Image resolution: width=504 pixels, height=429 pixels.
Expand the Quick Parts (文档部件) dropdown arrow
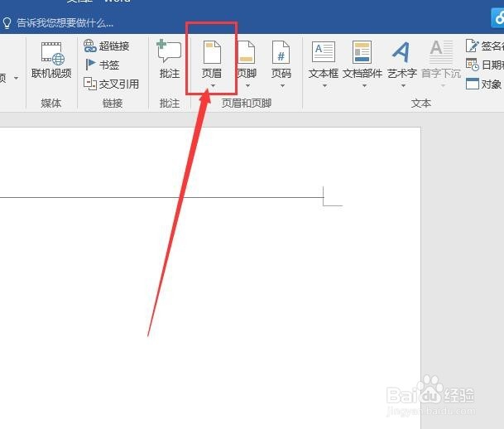tap(364, 86)
